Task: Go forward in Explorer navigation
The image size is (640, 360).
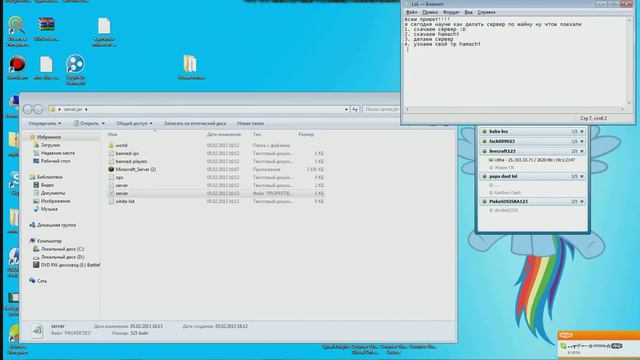Action: pyautogui.click(x=38, y=109)
